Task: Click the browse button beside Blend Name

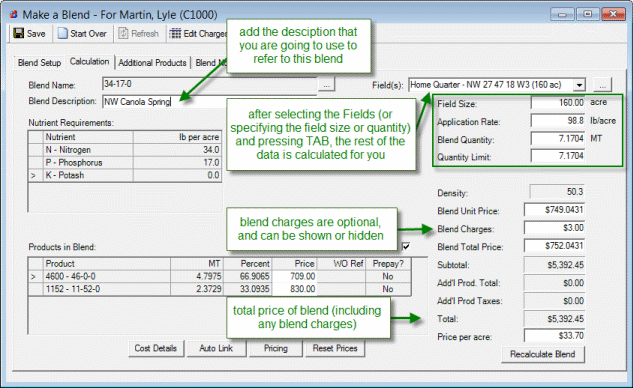Action: point(326,85)
